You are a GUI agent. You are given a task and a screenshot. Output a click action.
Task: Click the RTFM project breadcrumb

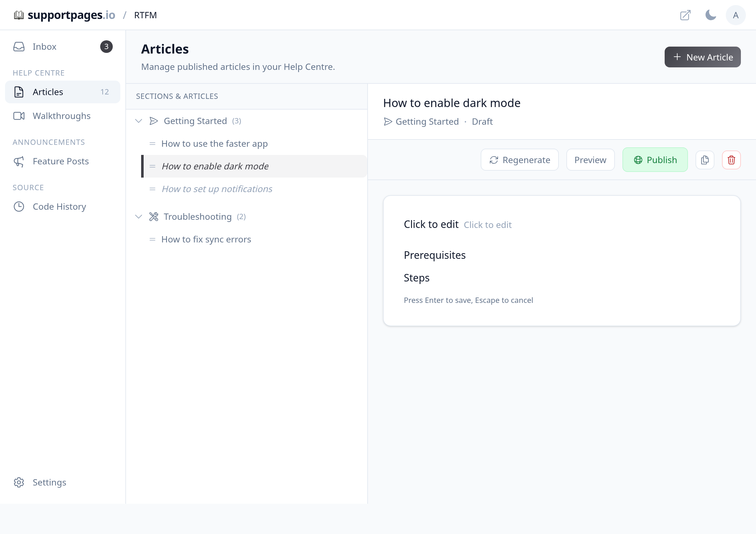[x=146, y=15]
